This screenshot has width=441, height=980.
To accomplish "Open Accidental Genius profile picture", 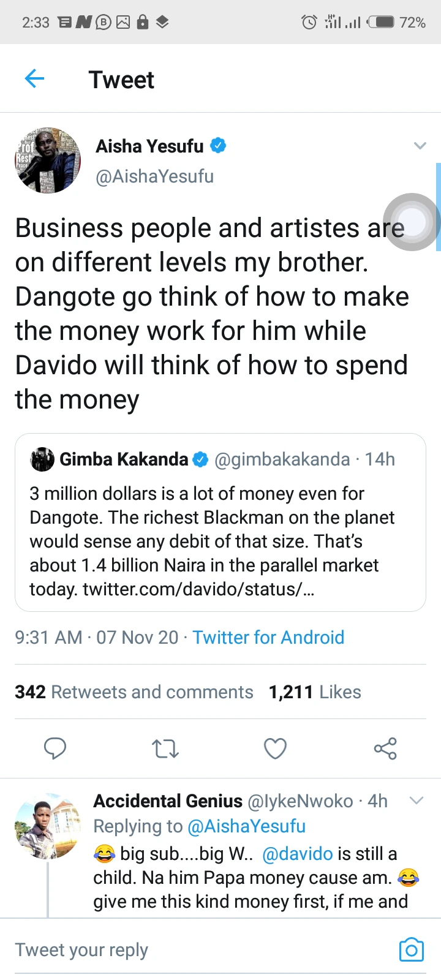I will (x=48, y=827).
